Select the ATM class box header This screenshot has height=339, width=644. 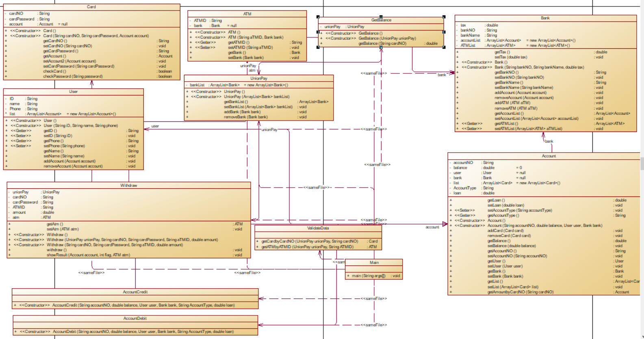pos(247,14)
